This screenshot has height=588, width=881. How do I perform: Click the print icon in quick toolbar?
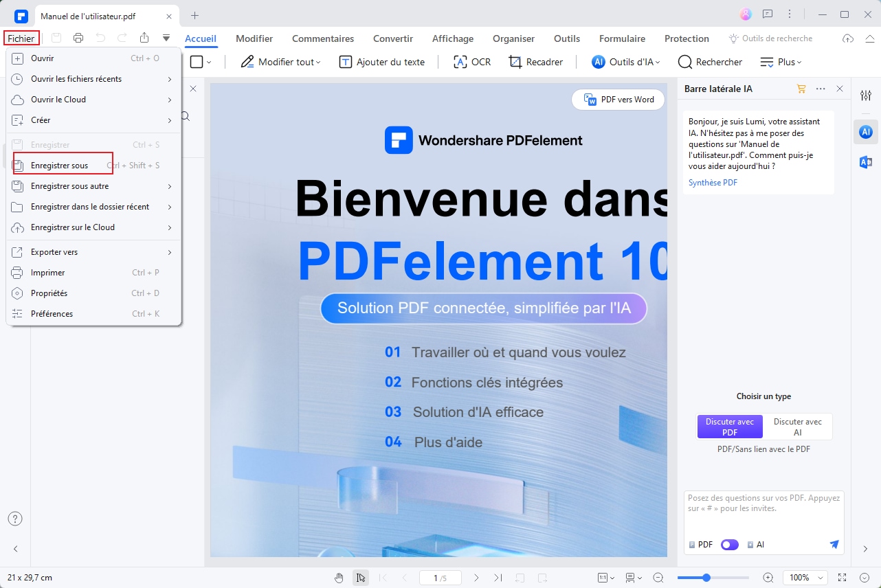(78, 38)
